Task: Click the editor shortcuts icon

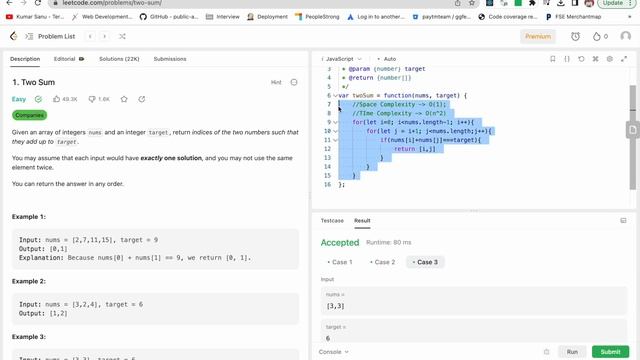Action: (x=596, y=59)
